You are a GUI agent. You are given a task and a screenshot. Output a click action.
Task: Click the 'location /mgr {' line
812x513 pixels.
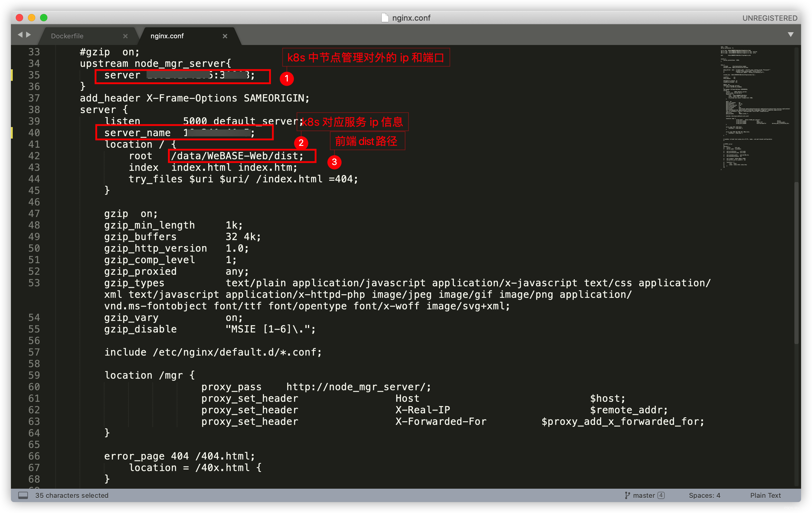click(149, 375)
